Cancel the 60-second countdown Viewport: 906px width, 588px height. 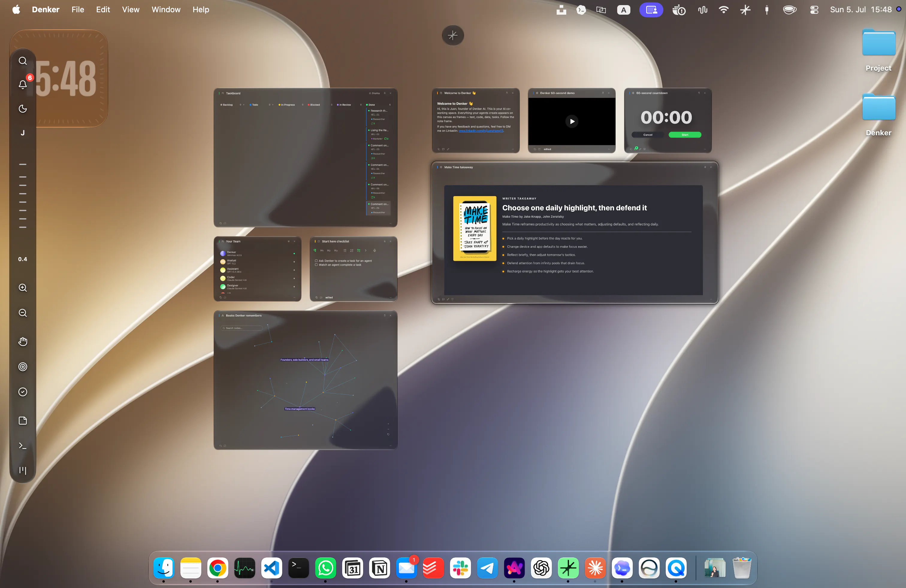click(647, 135)
